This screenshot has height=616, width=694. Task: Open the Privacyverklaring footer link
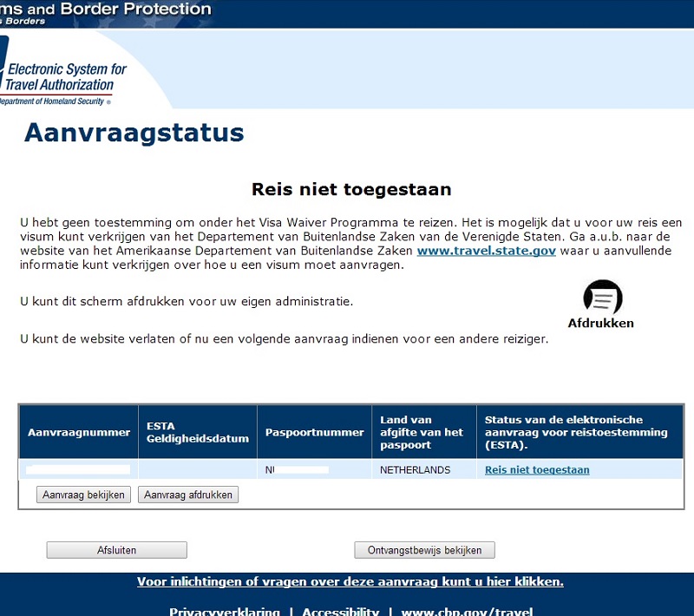(224, 611)
